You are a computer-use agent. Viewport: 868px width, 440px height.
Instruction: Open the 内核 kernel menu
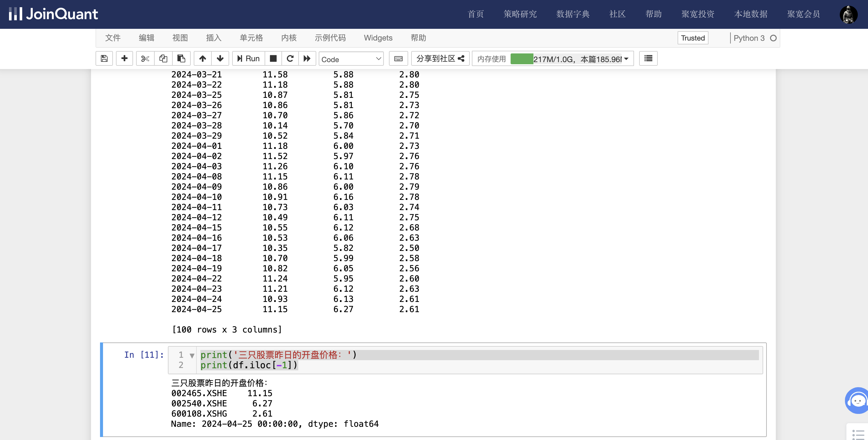pyautogui.click(x=289, y=38)
